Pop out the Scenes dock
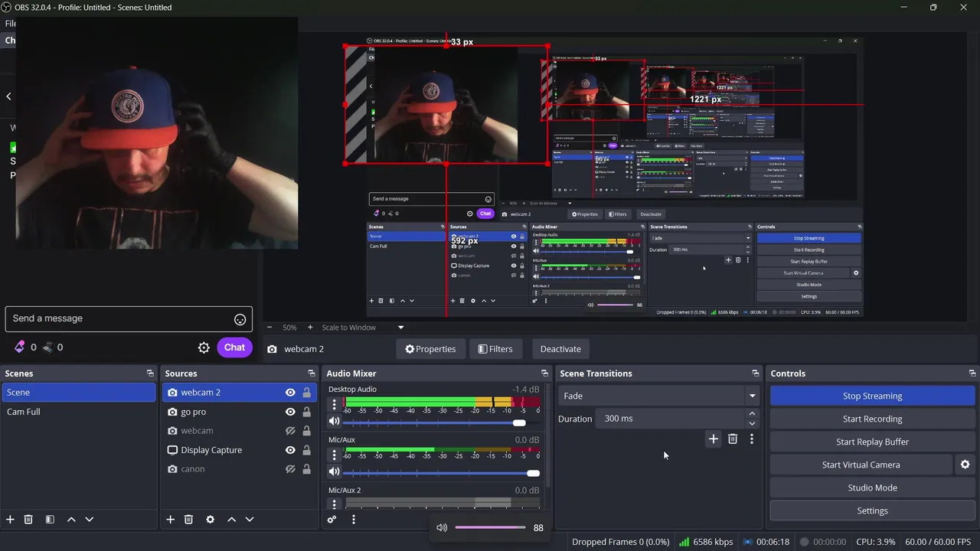980x551 pixels. (x=150, y=373)
